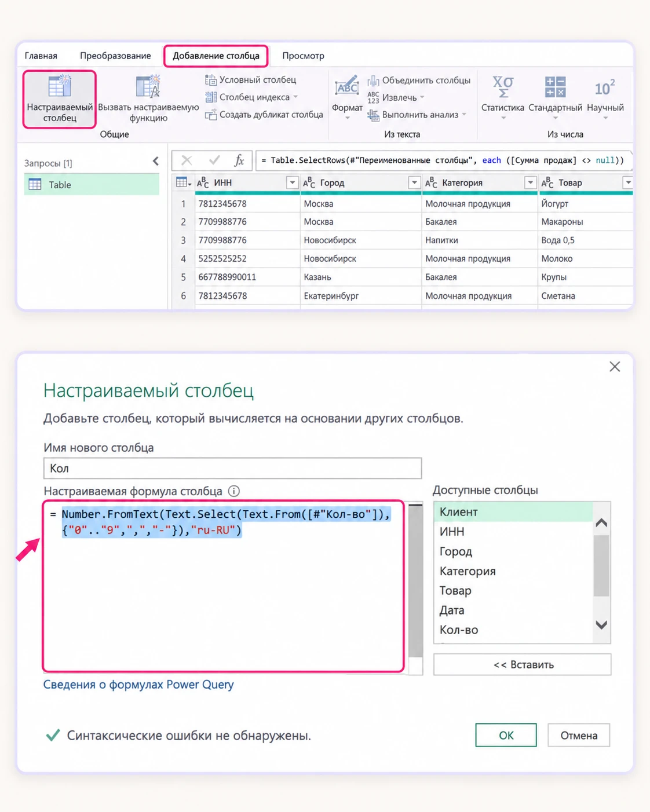This screenshot has width=650, height=812.
Task: Select the Екатеринбург cell
Action: [360, 295]
